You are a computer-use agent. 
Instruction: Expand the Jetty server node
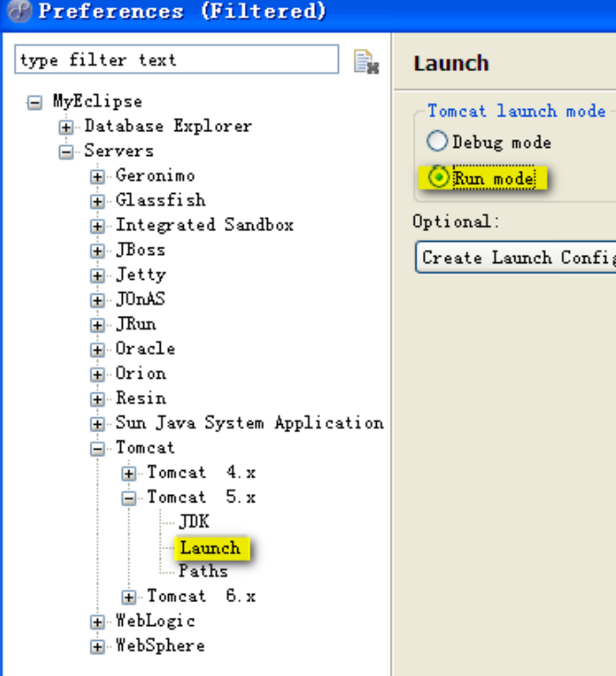coord(97,276)
